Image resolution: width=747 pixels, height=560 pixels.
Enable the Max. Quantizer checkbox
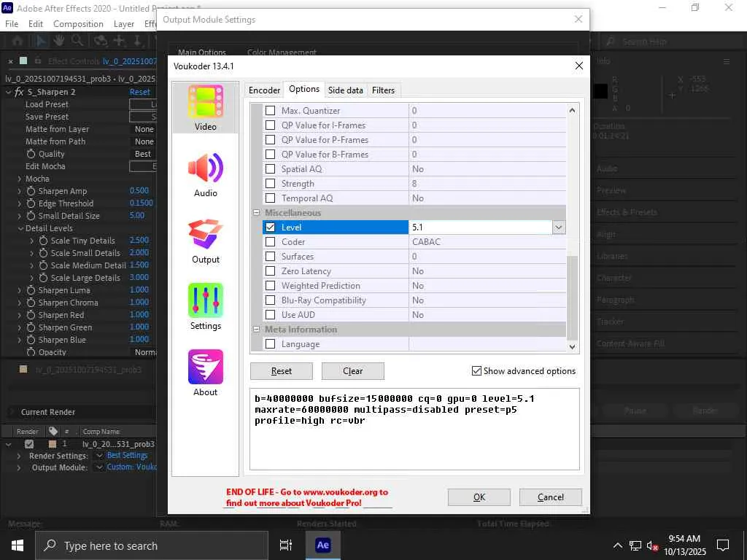pos(270,111)
